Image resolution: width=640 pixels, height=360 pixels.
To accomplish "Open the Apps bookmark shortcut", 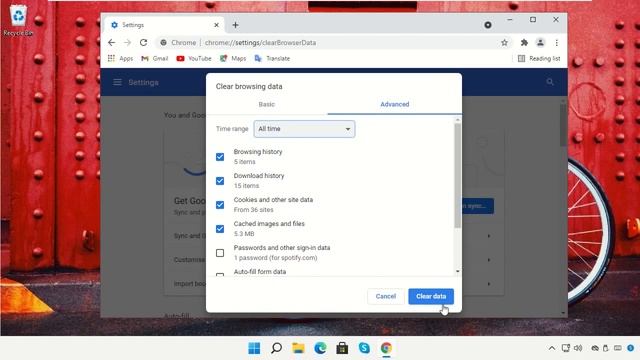I will coord(120,58).
